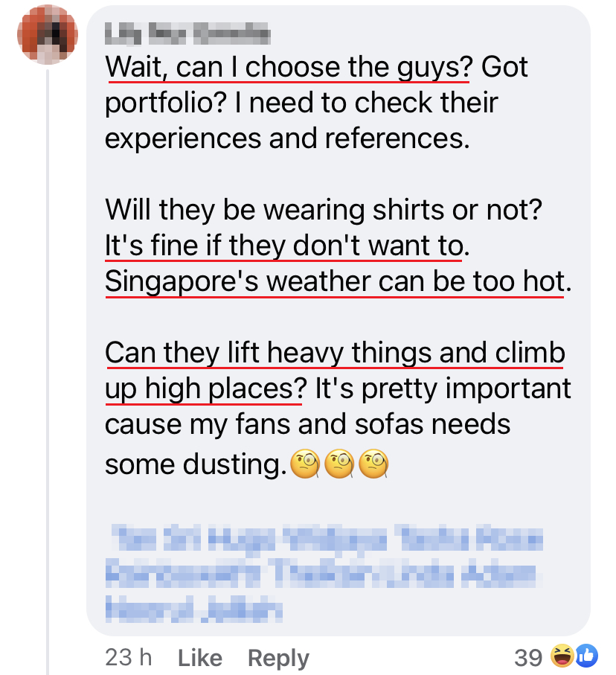Open the 23 h timestamp link
616x675 pixels.
pos(128,658)
